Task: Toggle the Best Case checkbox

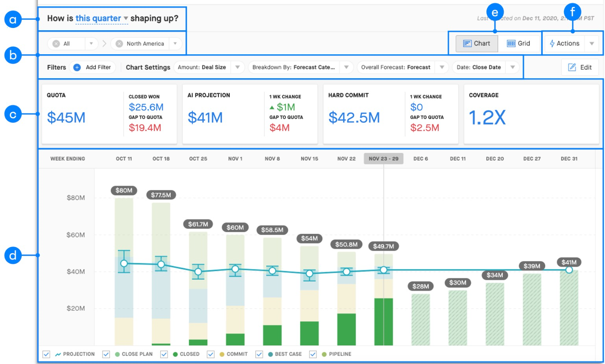Action: (x=259, y=354)
